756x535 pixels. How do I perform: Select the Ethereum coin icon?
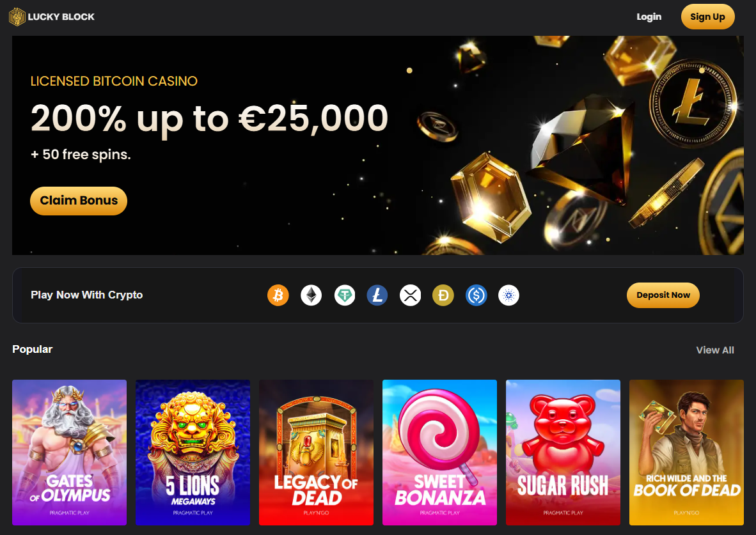311,295
